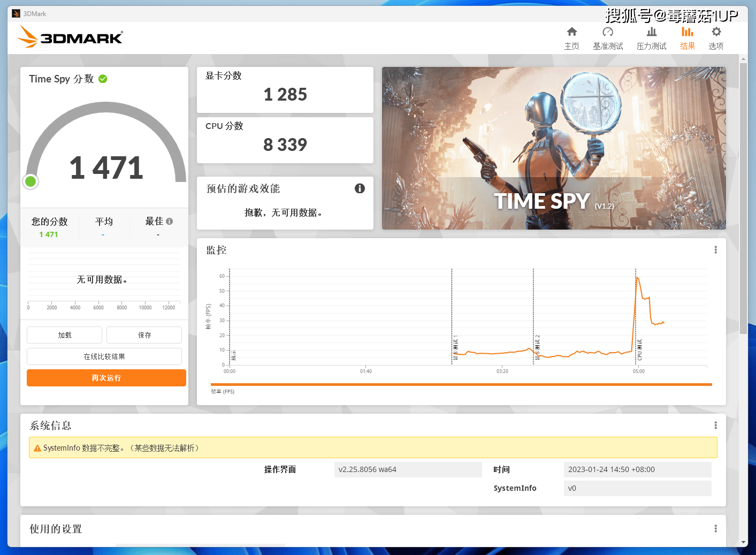Open the 系统信息 panel three-dot menu
The height and width of the screenshot is (555, 756).
715,425
